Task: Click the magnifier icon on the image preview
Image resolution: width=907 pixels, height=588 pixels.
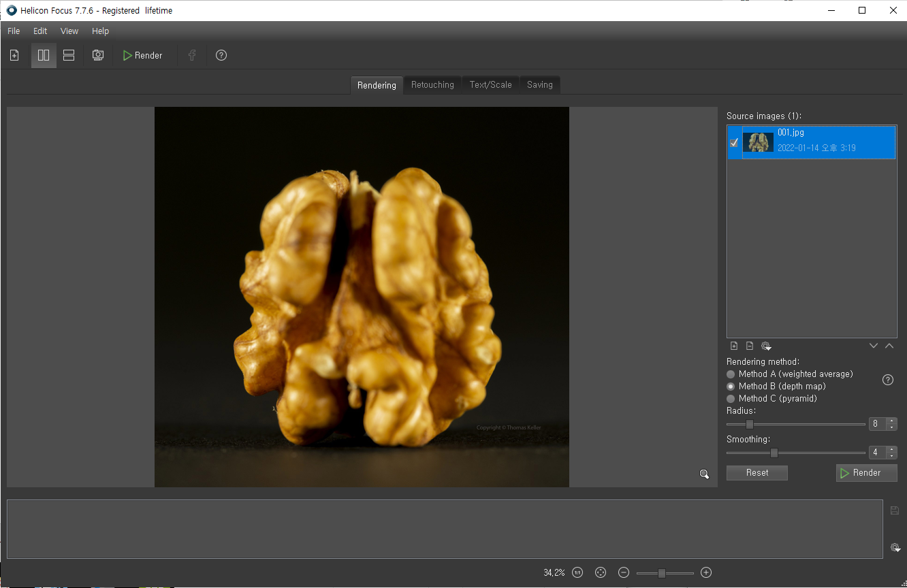Action: (x=705, y=474)
